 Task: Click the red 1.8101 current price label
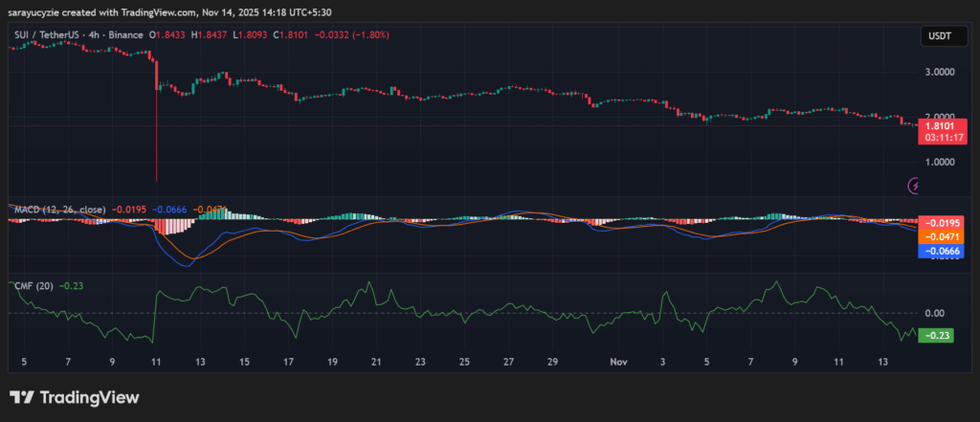(942, 125)
